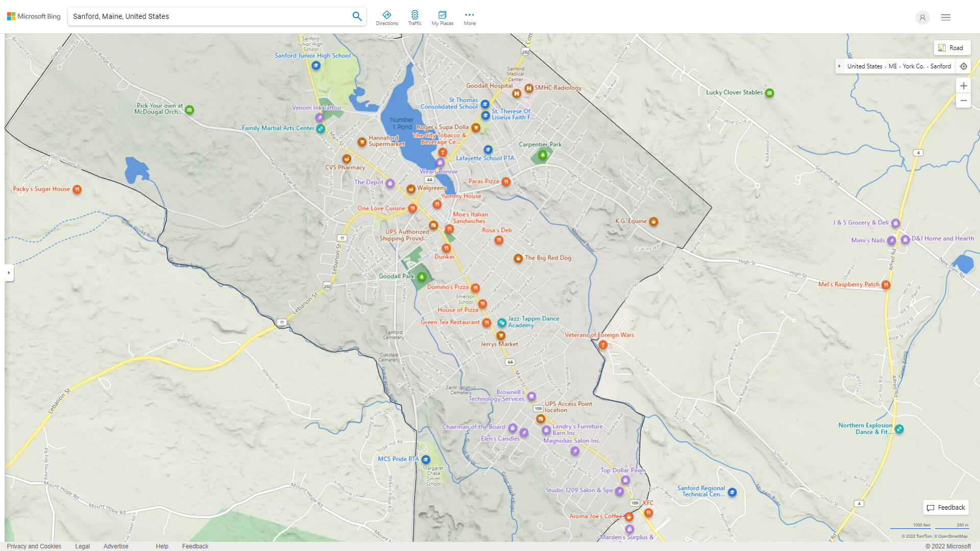Expand the left side panel arrow
Screen dimensions: 980x551
(9, 273)
